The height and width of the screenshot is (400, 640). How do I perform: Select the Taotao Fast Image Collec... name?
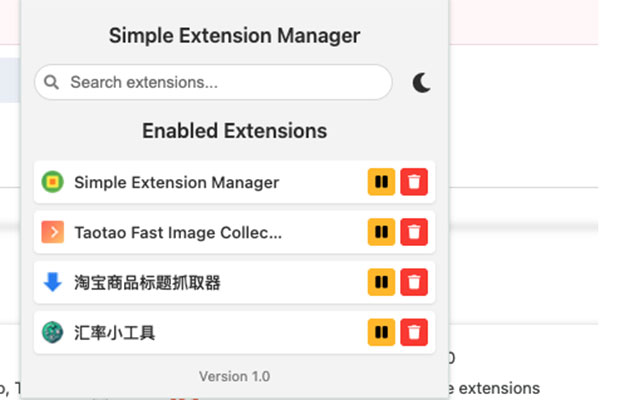178,233
